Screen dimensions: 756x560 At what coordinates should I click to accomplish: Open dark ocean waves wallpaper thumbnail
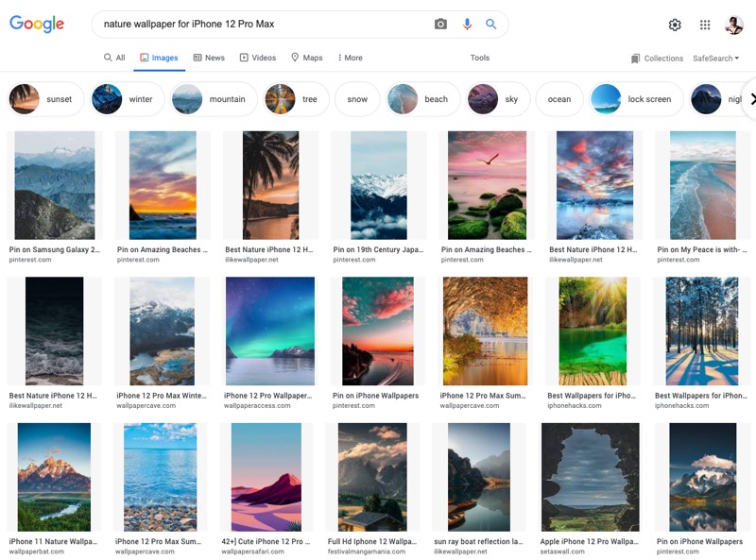point(54,331)
